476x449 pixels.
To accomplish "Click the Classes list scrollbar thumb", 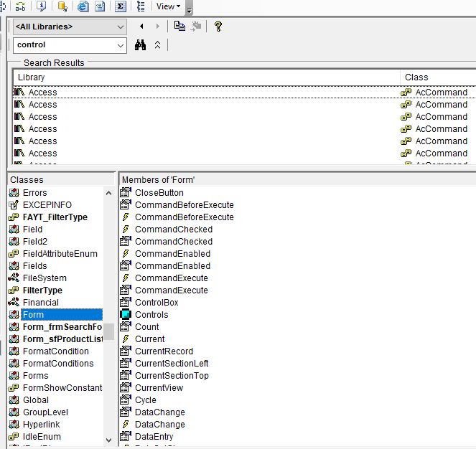I will pos(108,331).
